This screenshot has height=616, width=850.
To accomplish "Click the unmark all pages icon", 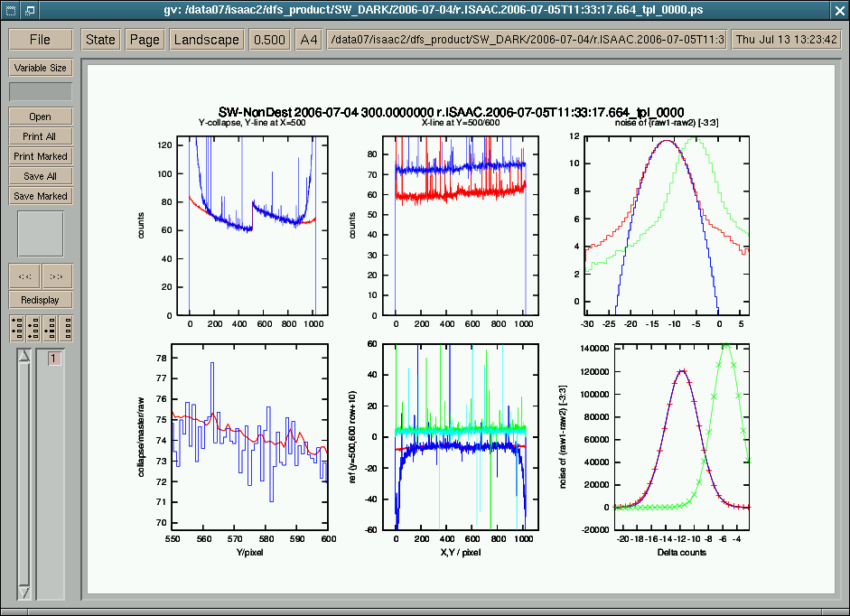I will [66, 327].
